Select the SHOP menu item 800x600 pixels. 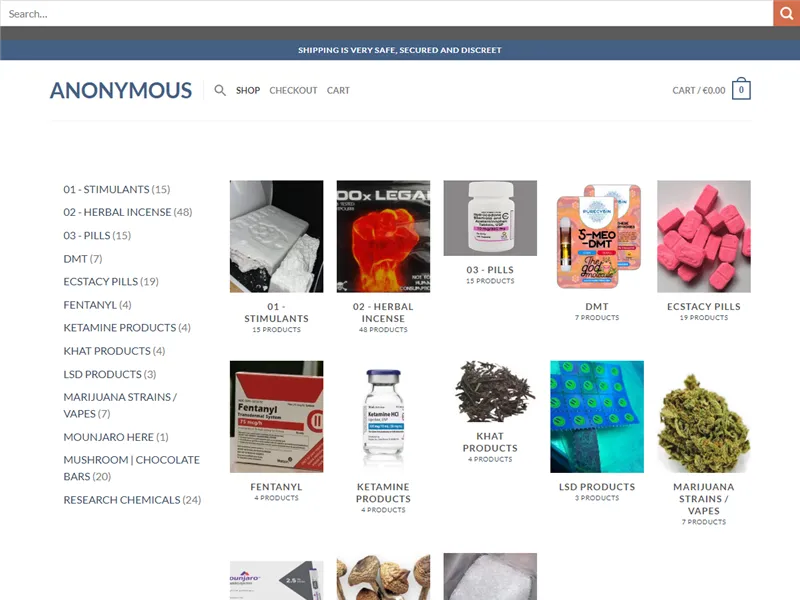[247, 90]
